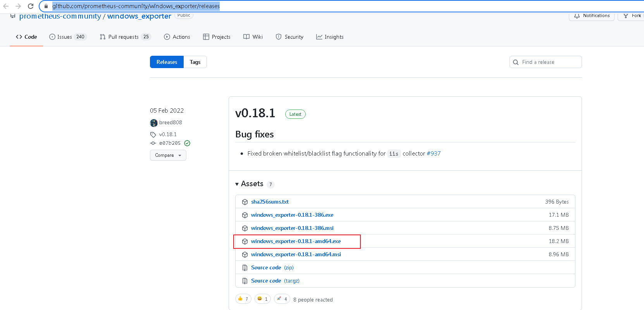Reload the page with the refresh icon
This screenshot has width=644, height=310.
(31, 6)
